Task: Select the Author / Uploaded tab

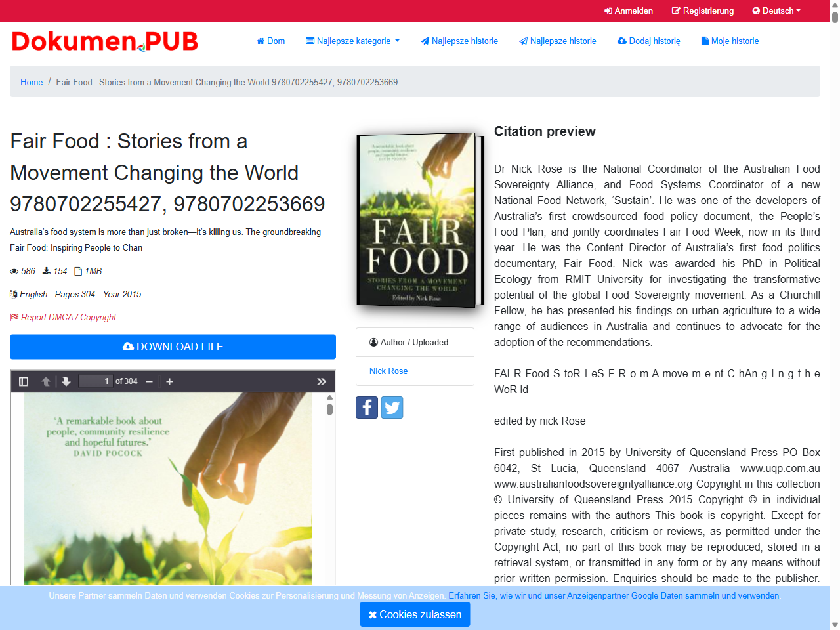Action: [x=415, y=342]
